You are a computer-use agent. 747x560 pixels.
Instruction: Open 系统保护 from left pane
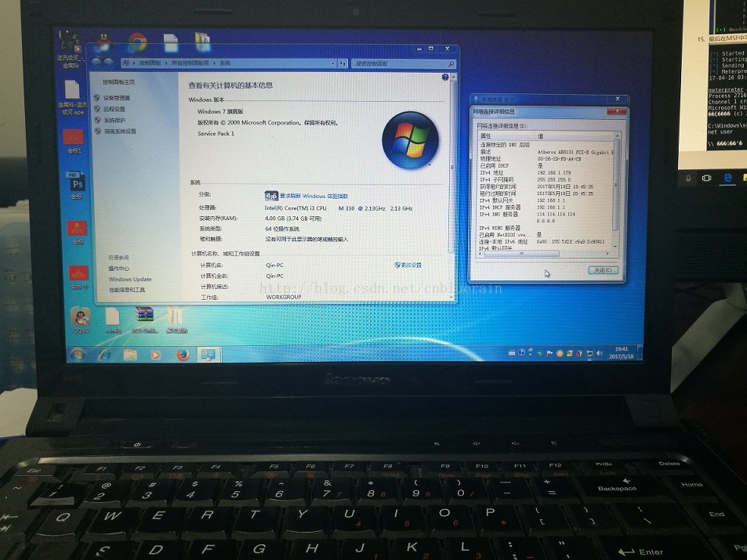(x=114, y=120)
